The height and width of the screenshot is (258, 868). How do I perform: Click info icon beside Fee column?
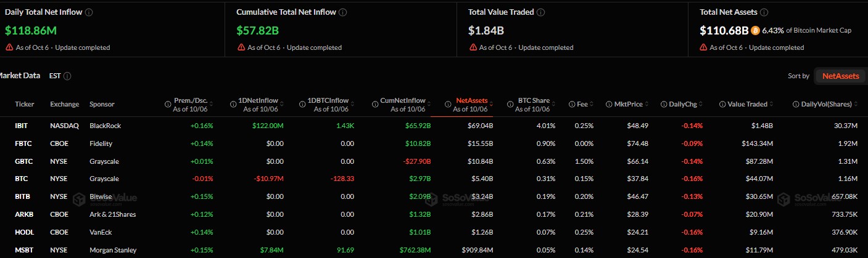click(572, 105)
